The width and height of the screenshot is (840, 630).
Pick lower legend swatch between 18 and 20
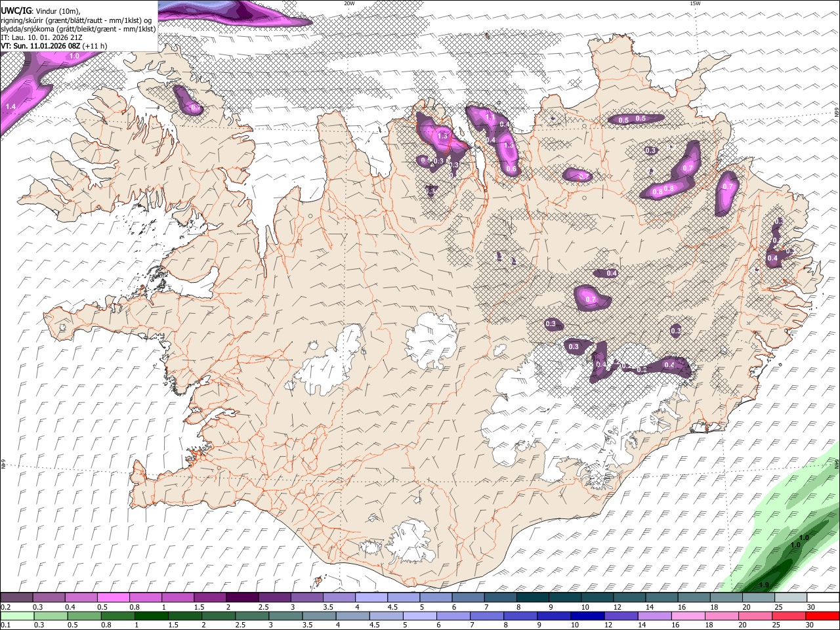point(721,616)
